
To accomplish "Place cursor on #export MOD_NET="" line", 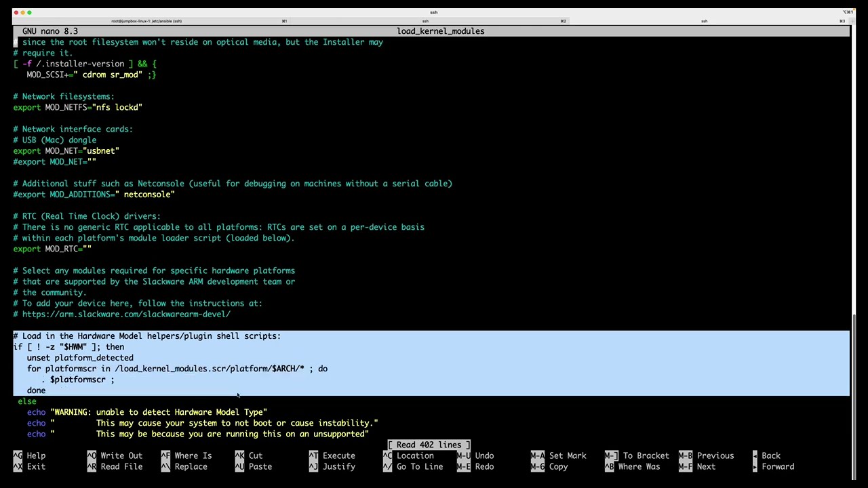I will (x=55, y=161).
